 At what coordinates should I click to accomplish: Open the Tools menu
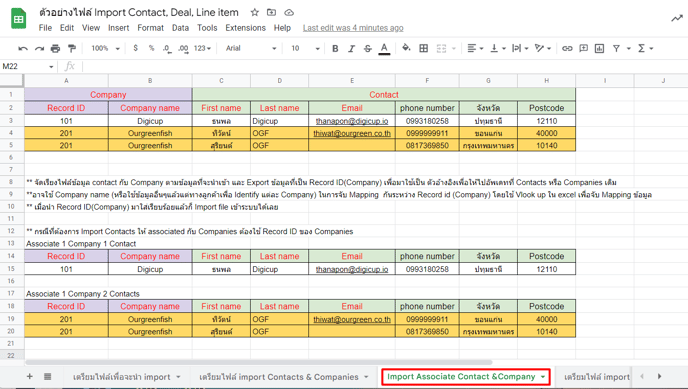click(207, 28)
